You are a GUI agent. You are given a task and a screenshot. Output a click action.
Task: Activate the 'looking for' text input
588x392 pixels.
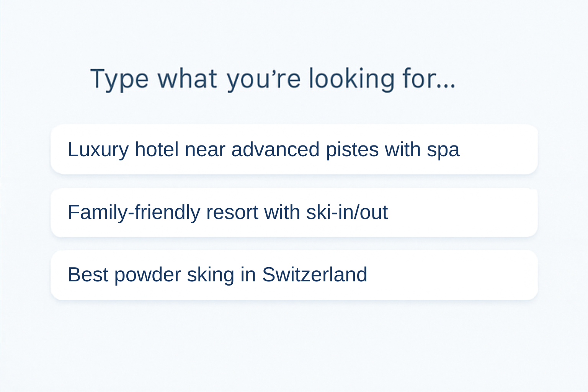pyautogui.click(x=273, y=79)
